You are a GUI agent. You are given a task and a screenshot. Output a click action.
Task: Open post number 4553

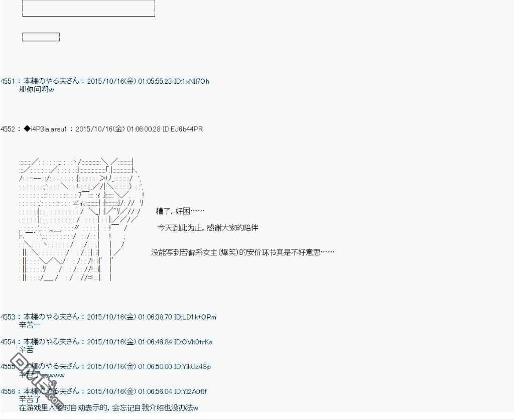8,317
